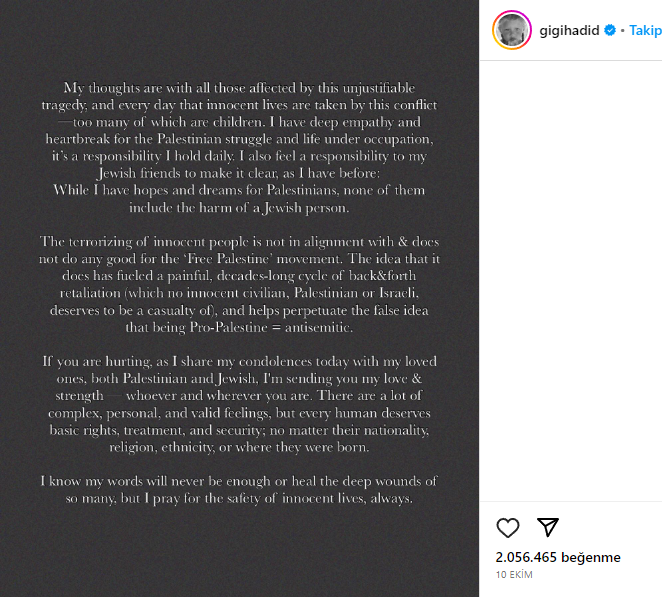The image size is (662, 597).
Task: Open the gigihadid username link
Action: [568, 31]
